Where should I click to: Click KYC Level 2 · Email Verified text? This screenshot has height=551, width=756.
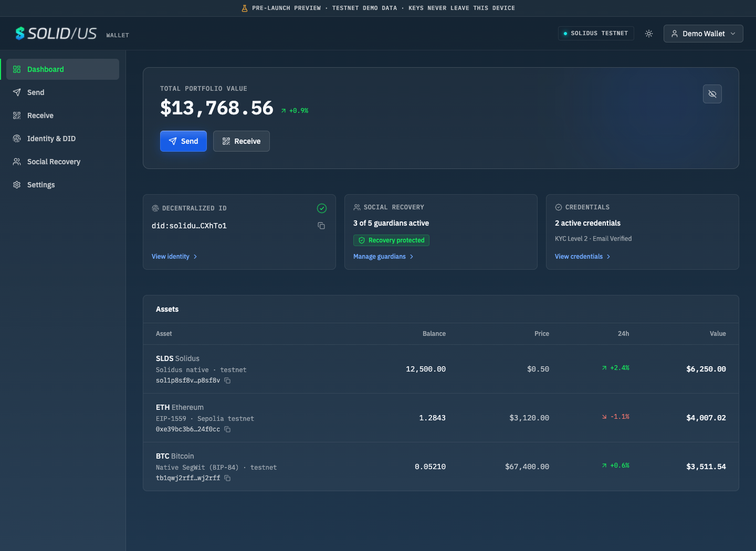[593, 239]
